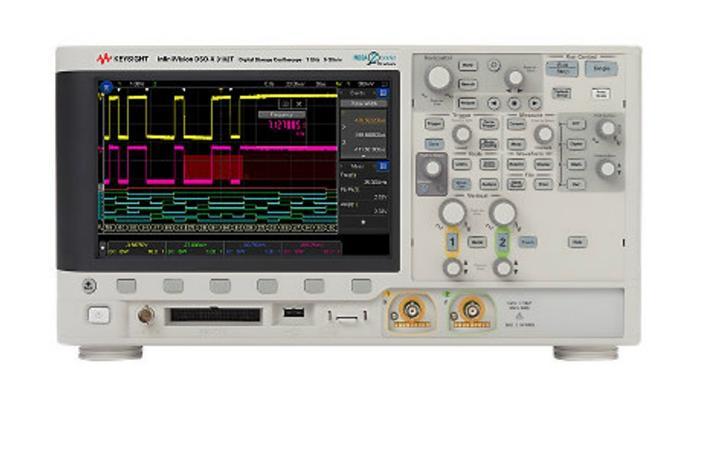Screen dimensions: 725x450
Task: Toggle the blue Zone key
Action: pyautogui.click(x=434, y=144)
